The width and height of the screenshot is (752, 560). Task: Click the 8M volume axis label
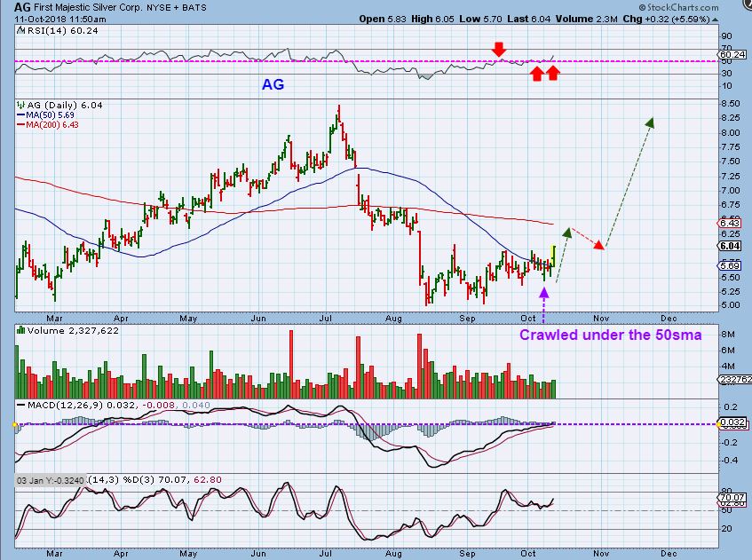click(x=728, y=335)
